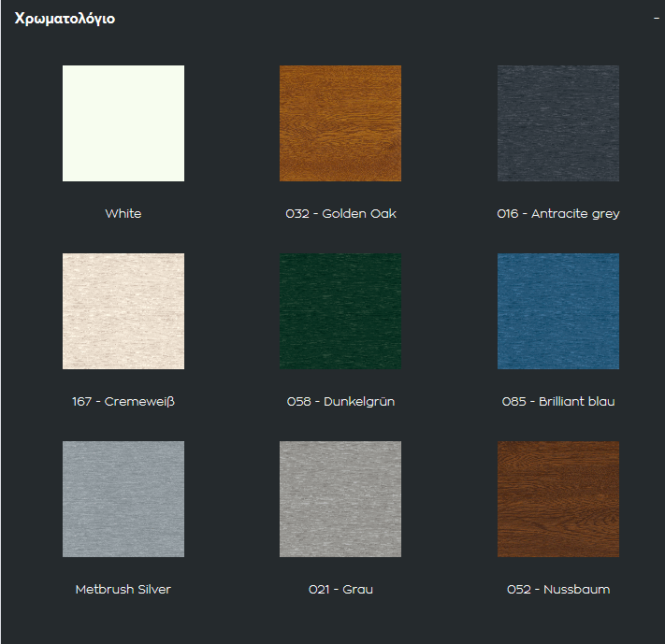Choose the Dunkelgrün dark green swatch
This screenshot has height=644, width=665.
340,311
